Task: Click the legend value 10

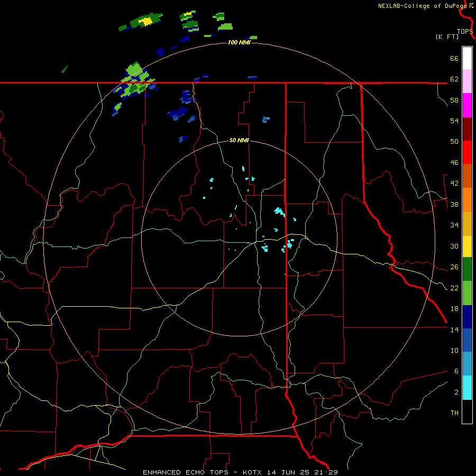Action: [454, 350]
